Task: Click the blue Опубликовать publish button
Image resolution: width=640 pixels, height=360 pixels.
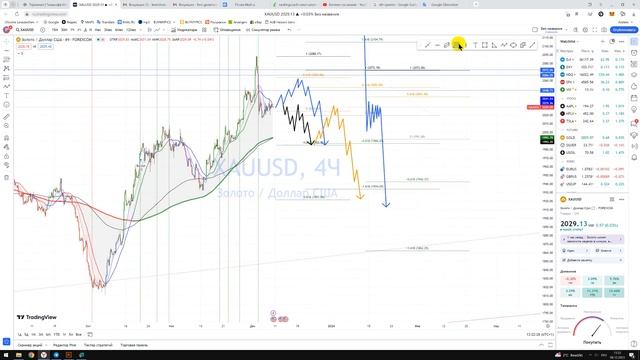Action: coord(624,30)
